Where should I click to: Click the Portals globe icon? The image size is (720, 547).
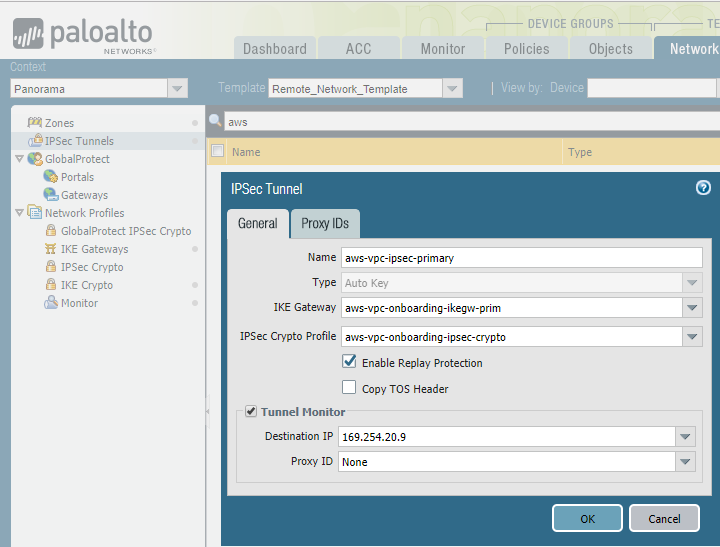coord(51,177)
